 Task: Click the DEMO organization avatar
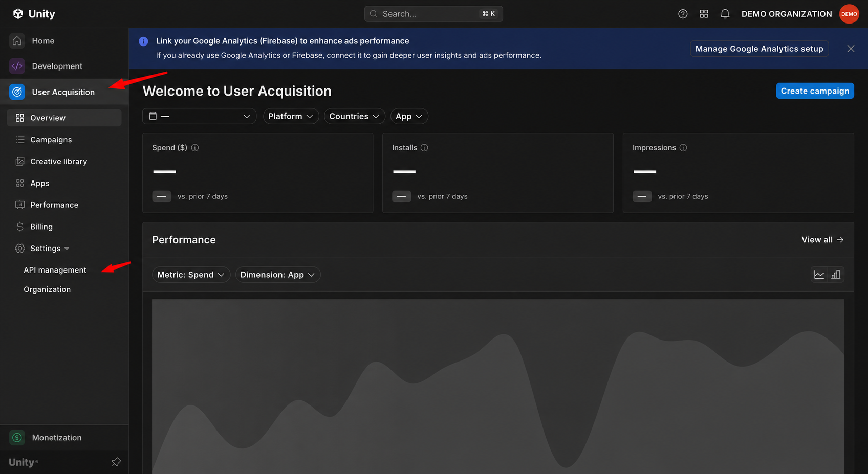(849, 14)
